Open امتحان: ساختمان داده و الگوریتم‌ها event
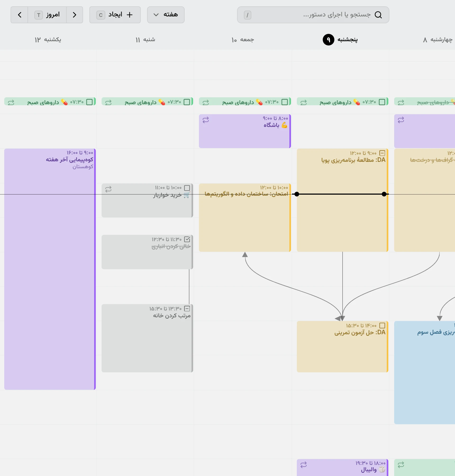 pos(245,217)
